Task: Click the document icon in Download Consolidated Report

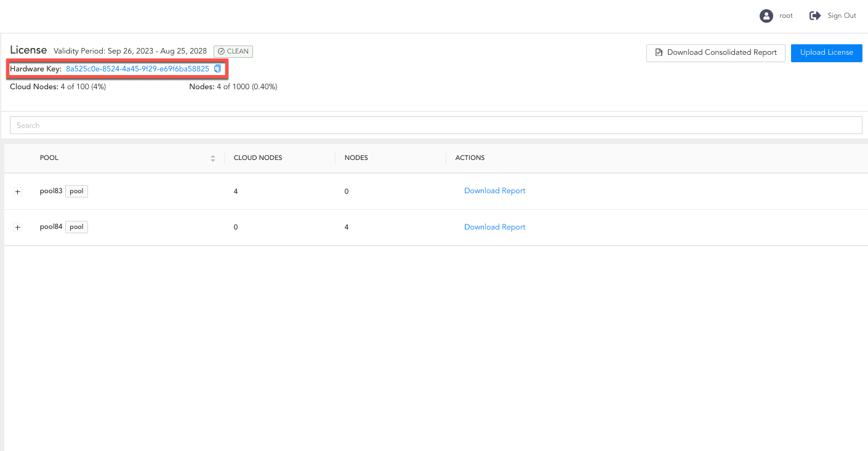Action: click(x=659, y=52)
